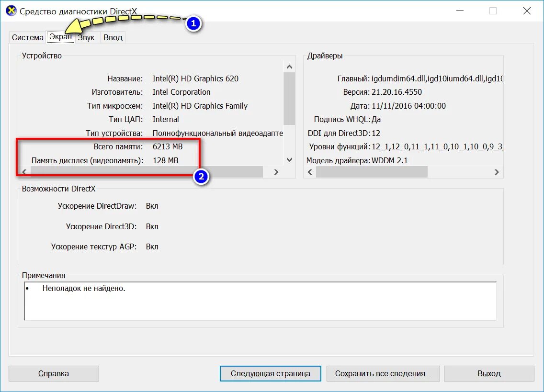This screenshot has height=392, width=544.
Task: Click the WDDM 2.1 driver model value
Action: coord(389,161)
